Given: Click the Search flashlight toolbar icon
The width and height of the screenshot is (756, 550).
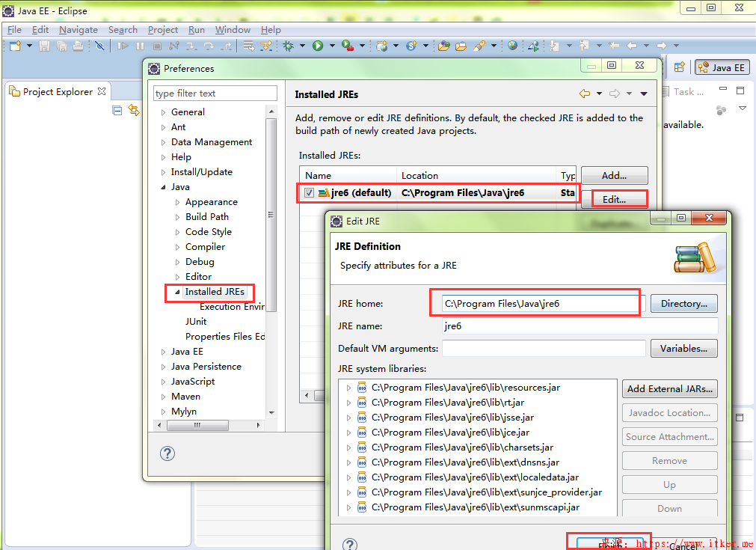Looking at the screenshot, I should (479, 46).
